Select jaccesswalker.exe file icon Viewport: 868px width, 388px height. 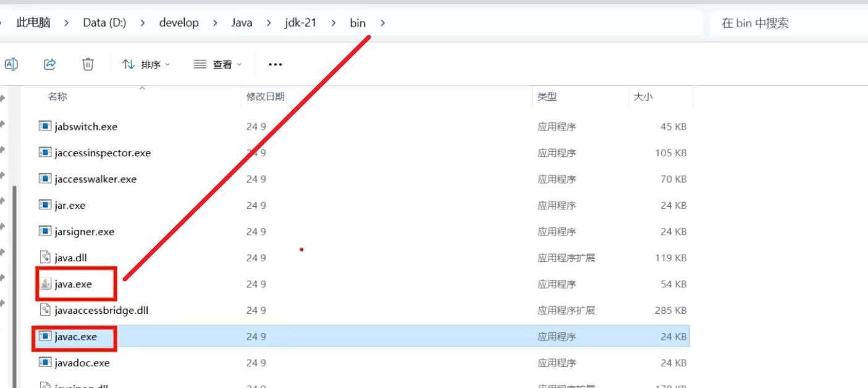tap(44, 179)
